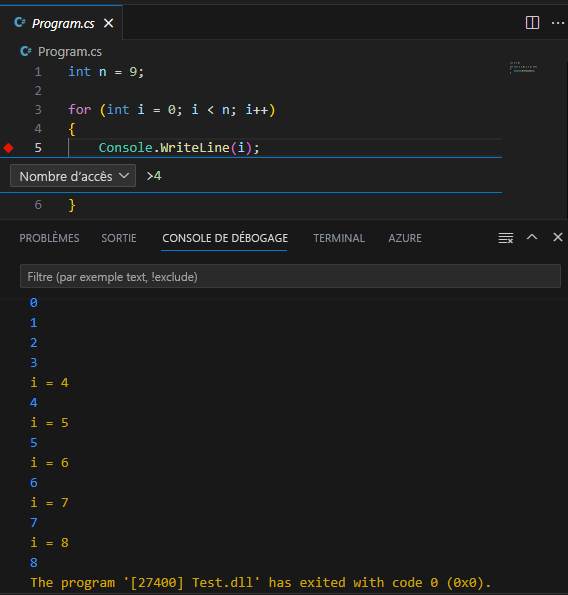Open the AZURE panel tab
This screenshot has height=595, width=568.
click(x=405, y=238)
